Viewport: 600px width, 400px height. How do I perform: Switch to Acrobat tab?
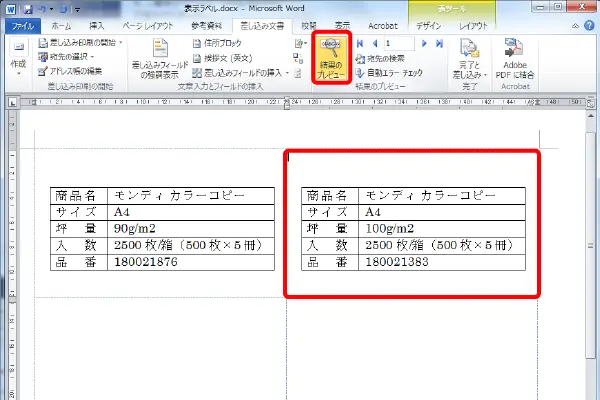coord(383,26)
